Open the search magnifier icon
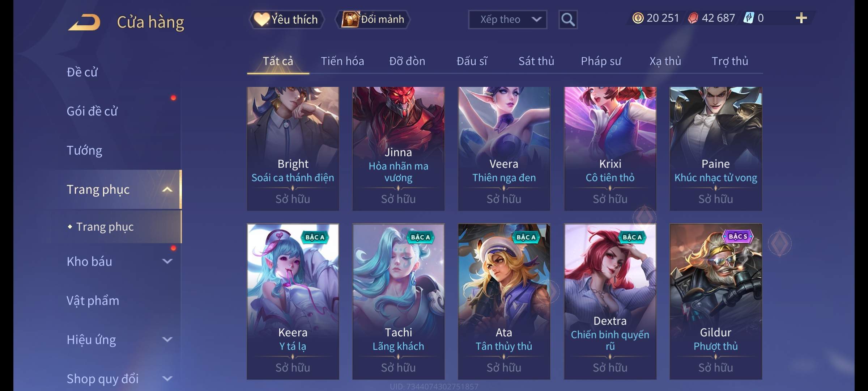868x391 pixels. tap(568, 20)
